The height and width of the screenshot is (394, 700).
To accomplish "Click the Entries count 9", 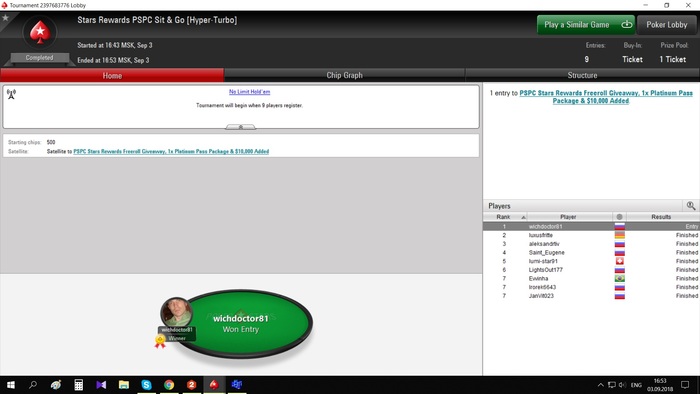I will point(587,59).
